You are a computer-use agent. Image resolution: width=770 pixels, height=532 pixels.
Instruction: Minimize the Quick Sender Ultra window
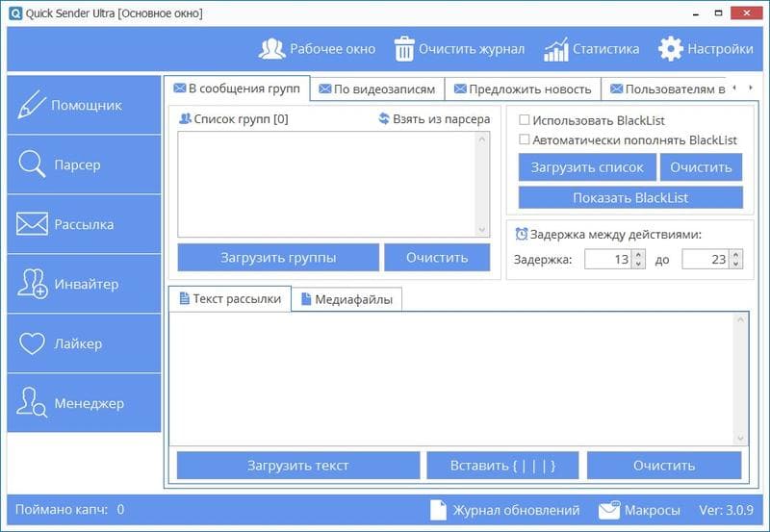[x=696, y=13]
